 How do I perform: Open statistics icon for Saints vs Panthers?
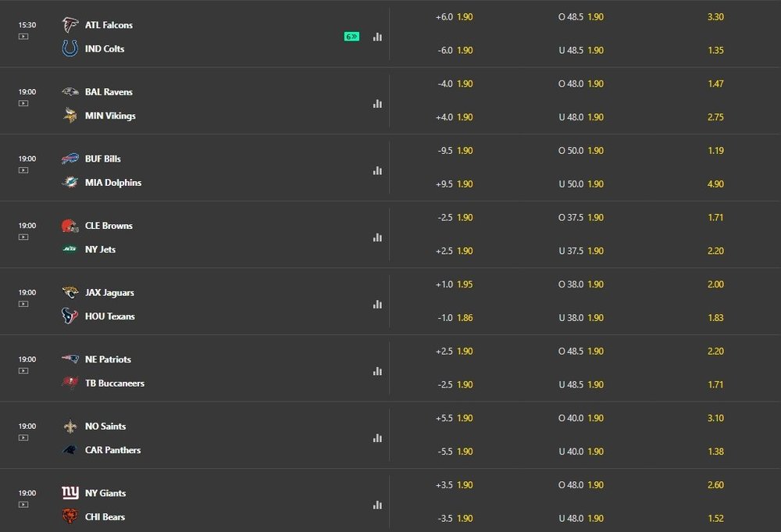click(x=377, y=438)
